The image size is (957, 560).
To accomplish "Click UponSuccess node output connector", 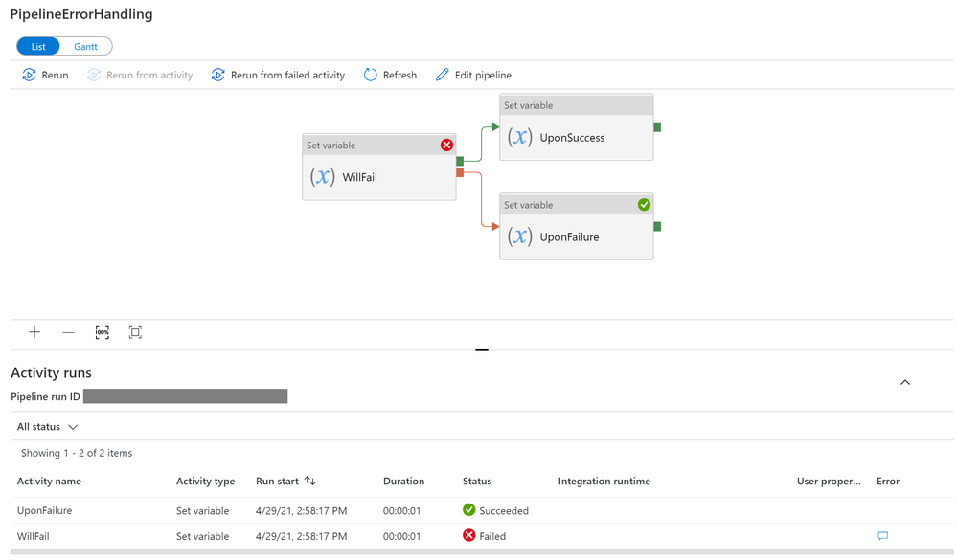I will pyautogui.click(x=657, y=127).
